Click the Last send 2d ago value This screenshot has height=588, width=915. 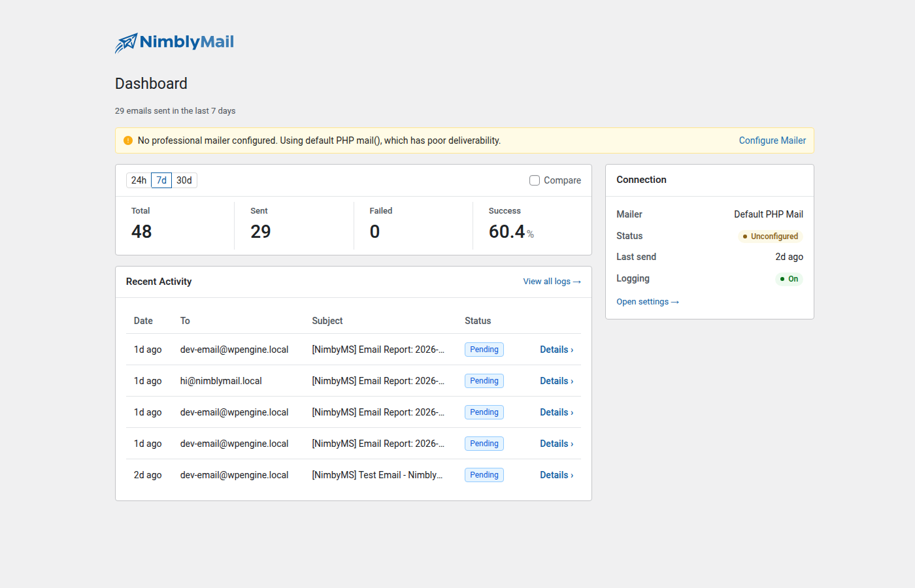point(790,257)
